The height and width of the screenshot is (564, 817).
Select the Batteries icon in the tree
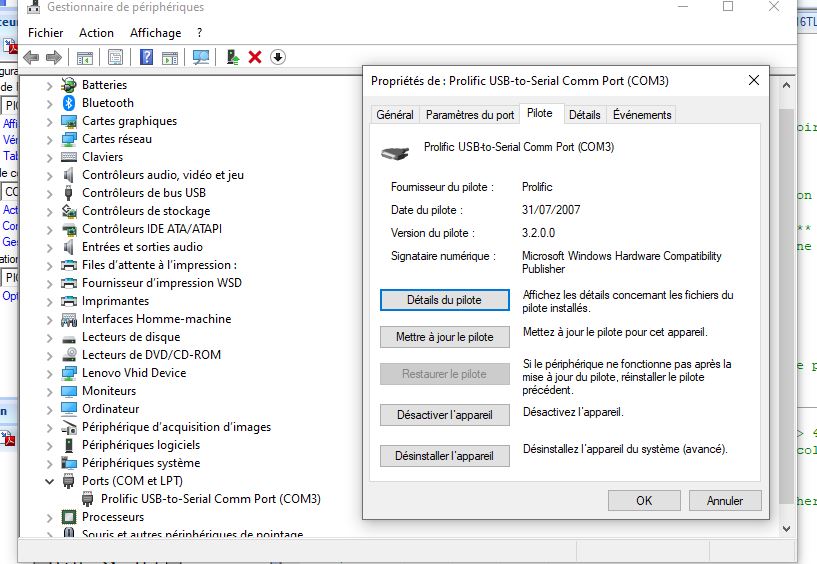[x=69, y=84]
